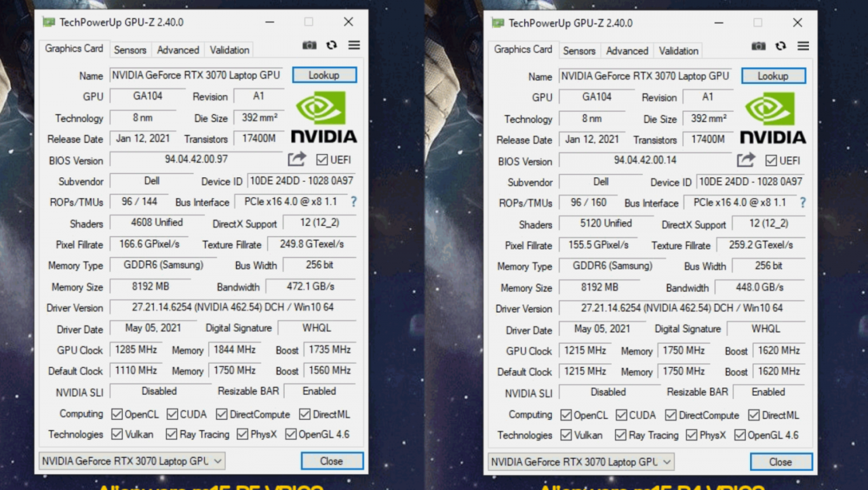The image size is (868, 490).
Task: Toggle the UEFI checkbox in the right window
Action: [771, 161]
